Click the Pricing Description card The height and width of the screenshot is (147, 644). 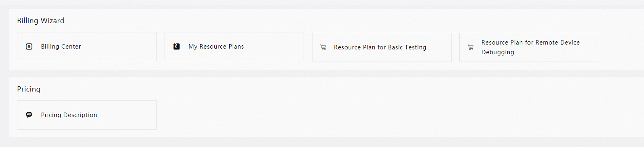pyautogui.click(x=87, y=115)
